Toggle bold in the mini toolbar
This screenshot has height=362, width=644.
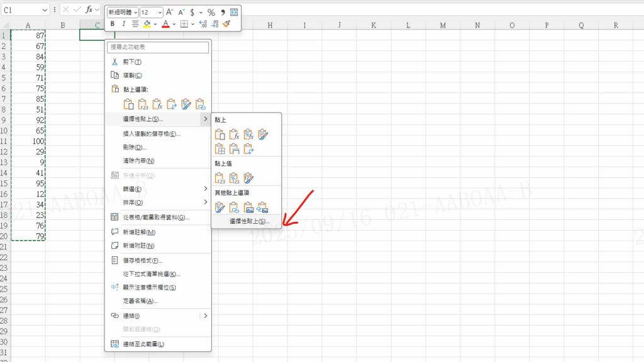pos(113,24)
